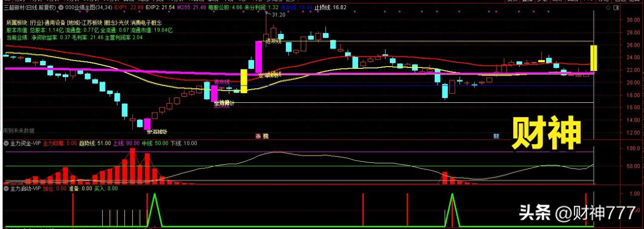The height and width of the screenshot is (229, 644).
Task: Click the 财 marker icon near chart bottom
Action: [496, 136]
